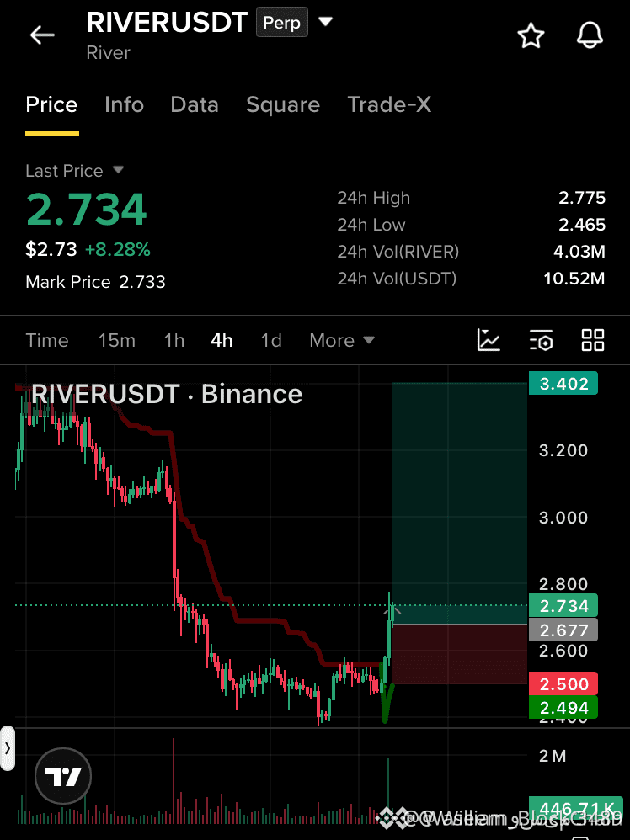Screen dimensions: 630x840
Task: Expand the side panel arrow handle
Action: pyautogui.click(x=7, y=748)
